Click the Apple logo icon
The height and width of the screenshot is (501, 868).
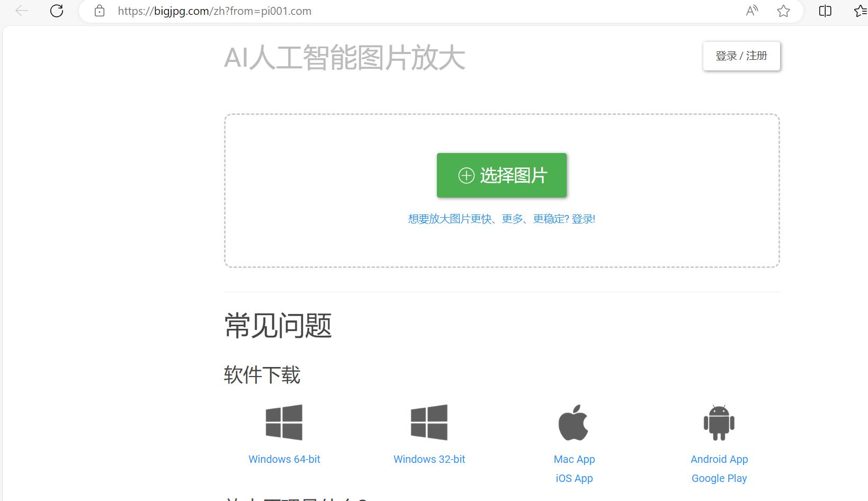pos(574,423)
